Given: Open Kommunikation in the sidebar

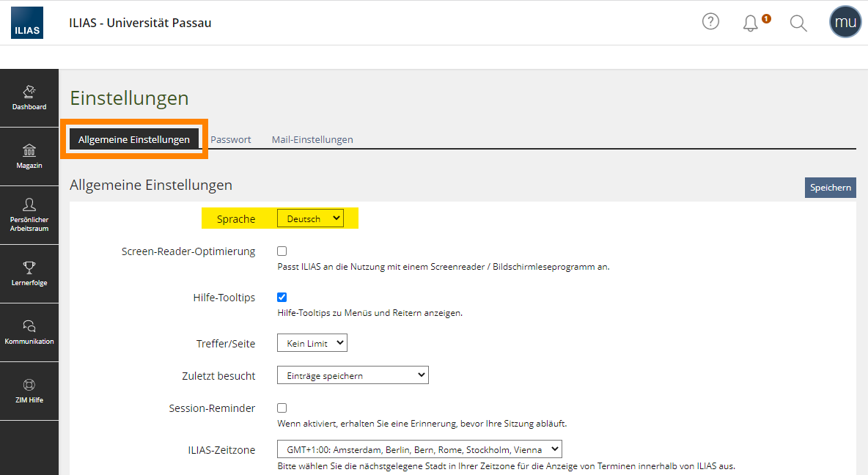Looking at the screenshot, I should pyautogui.click(x=29, y=333).
